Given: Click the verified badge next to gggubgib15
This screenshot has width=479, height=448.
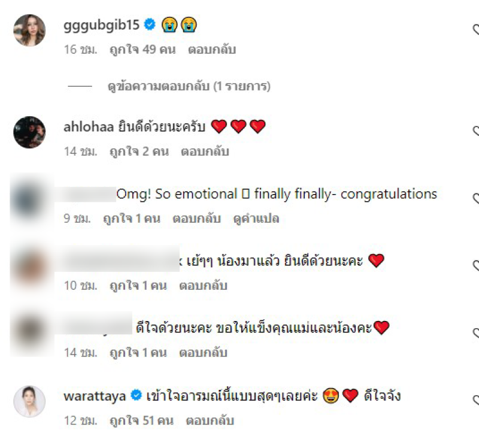Looking at the screenshot, I should click(150, 24).
